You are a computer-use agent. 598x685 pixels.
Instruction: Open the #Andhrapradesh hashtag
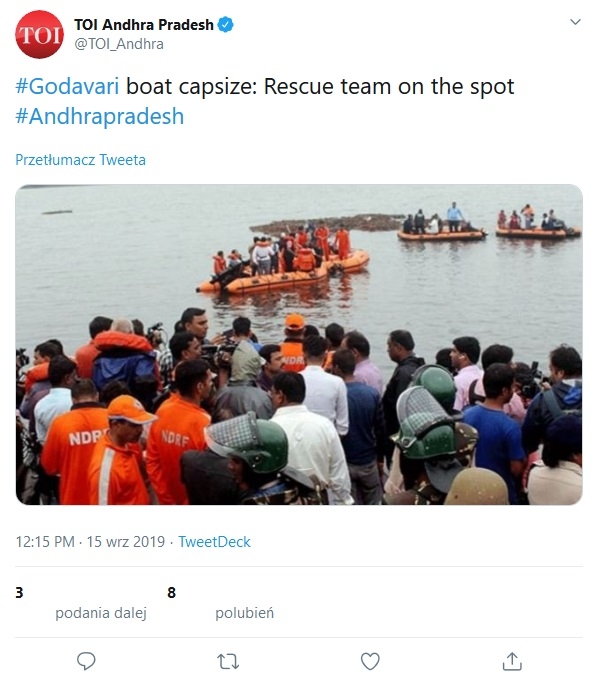[100, 116]
